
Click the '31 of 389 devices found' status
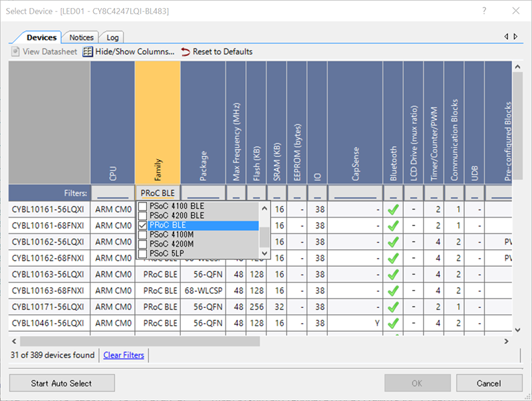pos(53,355)
